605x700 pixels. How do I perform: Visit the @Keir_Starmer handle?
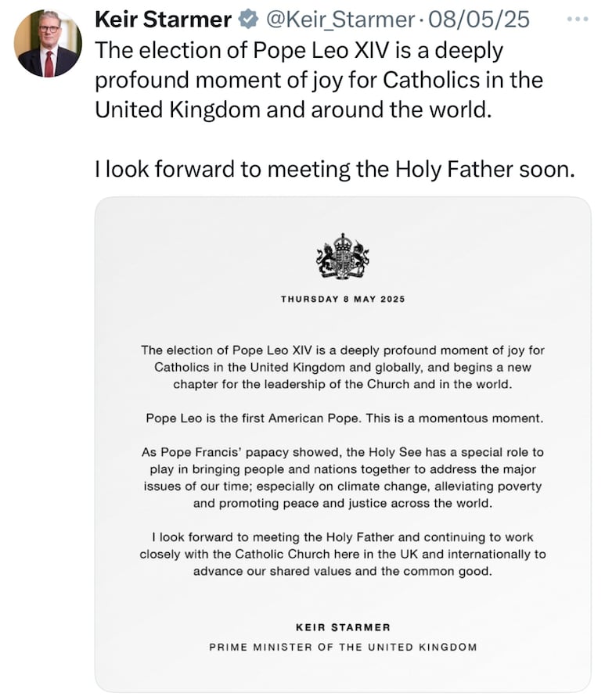(340, 20)
